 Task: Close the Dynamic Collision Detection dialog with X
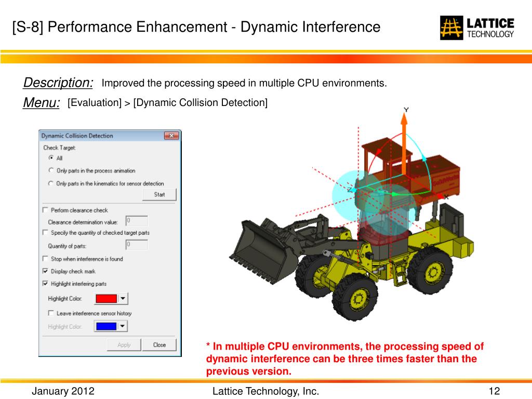(171, 136)
